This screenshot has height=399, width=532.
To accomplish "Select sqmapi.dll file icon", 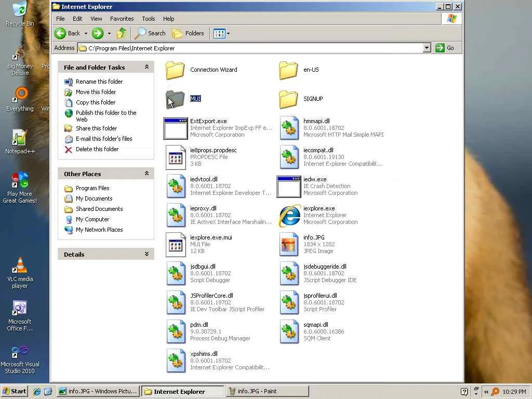I will tap(289, 332).
